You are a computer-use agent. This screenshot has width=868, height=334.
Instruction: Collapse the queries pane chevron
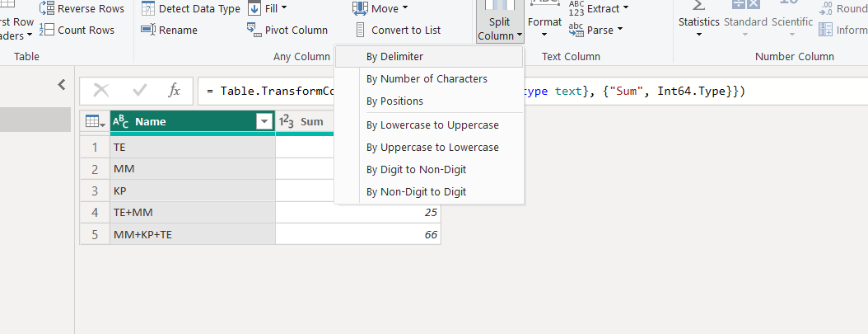pyautogui.click(x=62, y=85)
